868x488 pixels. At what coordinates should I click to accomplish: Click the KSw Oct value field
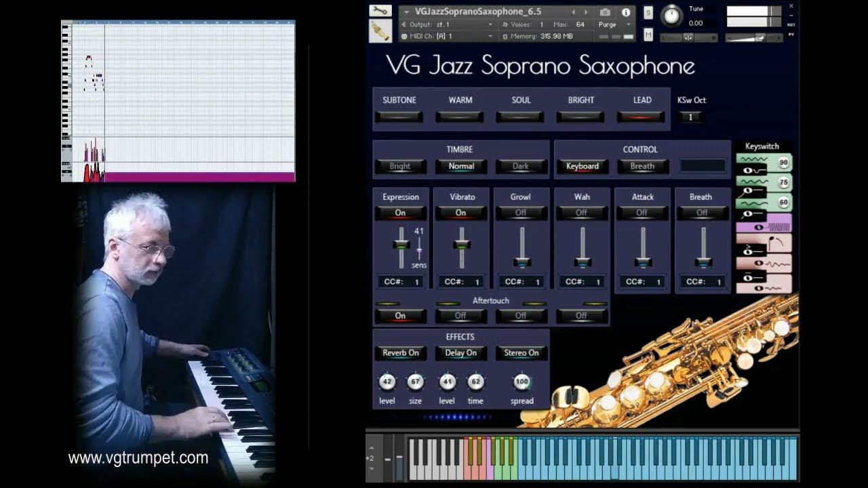(x=690, y=117)
